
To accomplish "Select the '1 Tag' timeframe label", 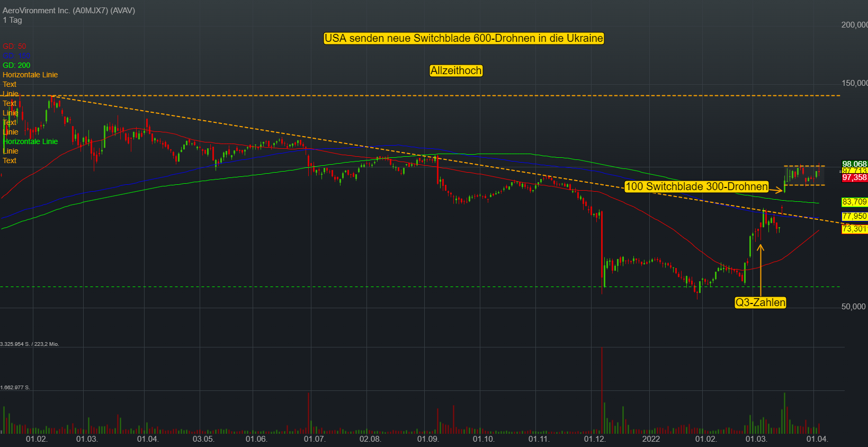I will [12, 20].
